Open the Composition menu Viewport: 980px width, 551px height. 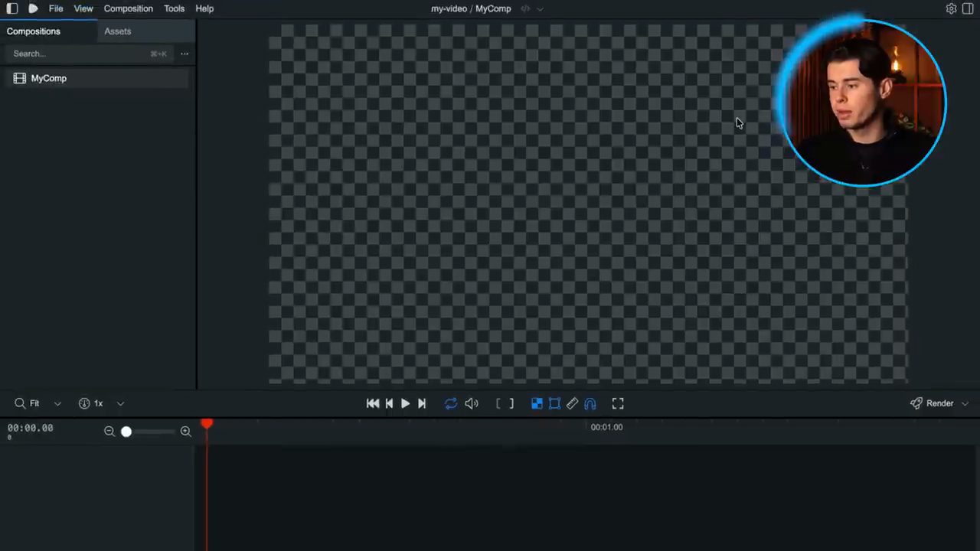[129, 8]
